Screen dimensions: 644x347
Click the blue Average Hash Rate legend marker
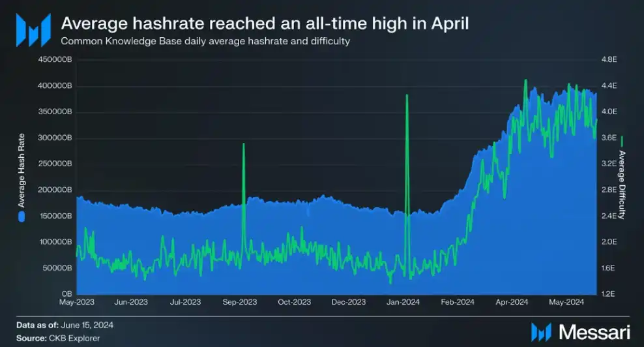coord(21,216)
